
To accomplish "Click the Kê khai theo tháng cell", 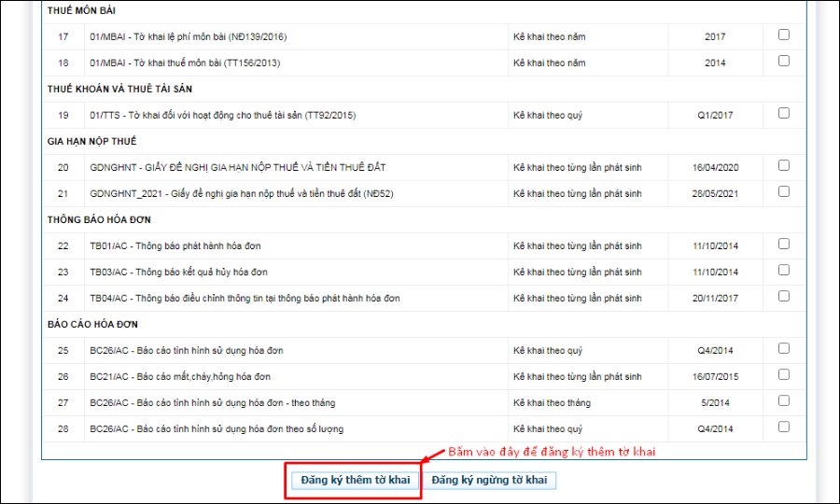I will tap(552, 403).
